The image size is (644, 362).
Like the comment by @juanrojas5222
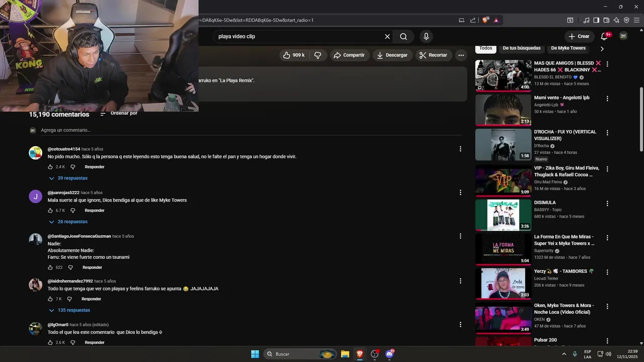pyautogui.click(x=50, y=211)
